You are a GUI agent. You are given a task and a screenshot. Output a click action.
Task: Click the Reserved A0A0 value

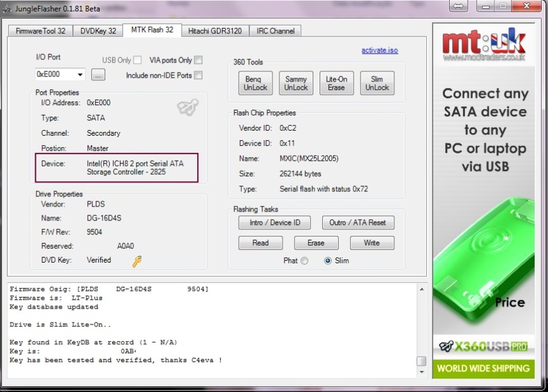tap(126, 246)
